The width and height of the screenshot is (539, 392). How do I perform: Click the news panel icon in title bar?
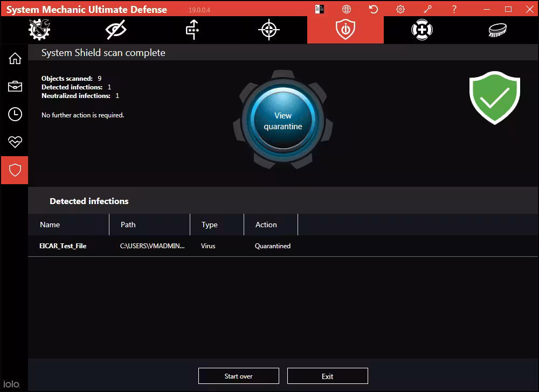(319, 9)
